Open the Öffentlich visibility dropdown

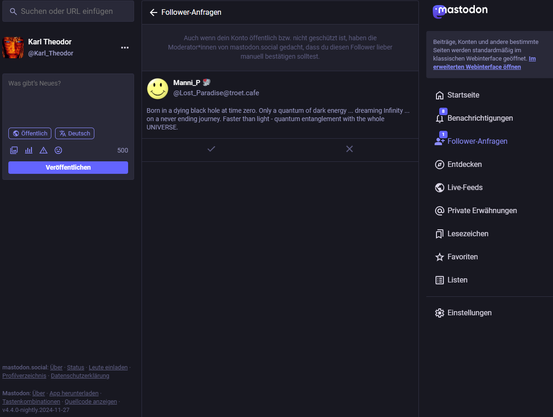(x=30, y=133)
